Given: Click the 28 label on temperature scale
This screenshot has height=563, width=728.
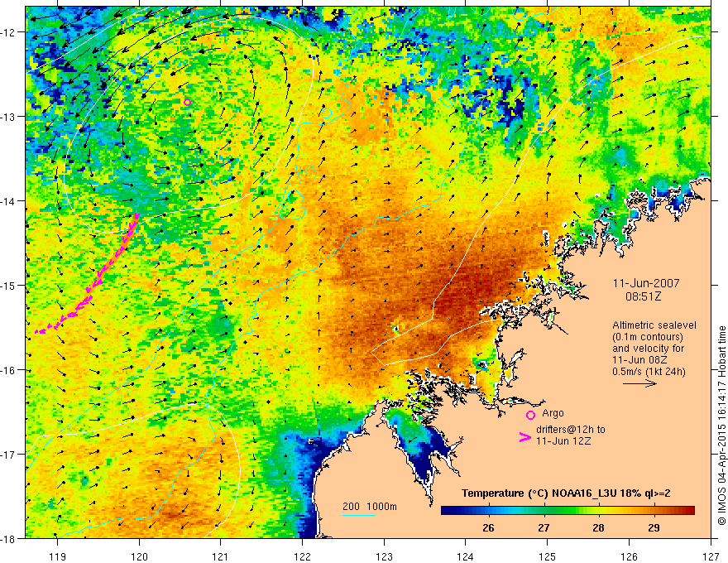Looking at the screenshot, I should (598, 527).
